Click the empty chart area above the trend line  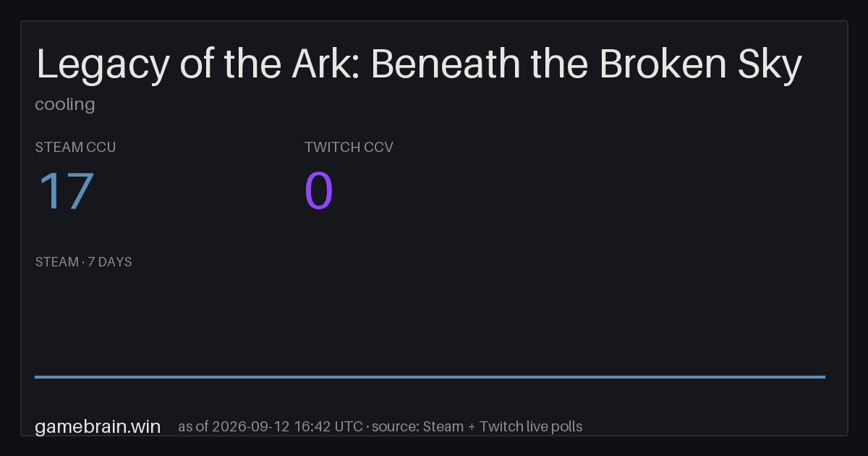point(430,322)
